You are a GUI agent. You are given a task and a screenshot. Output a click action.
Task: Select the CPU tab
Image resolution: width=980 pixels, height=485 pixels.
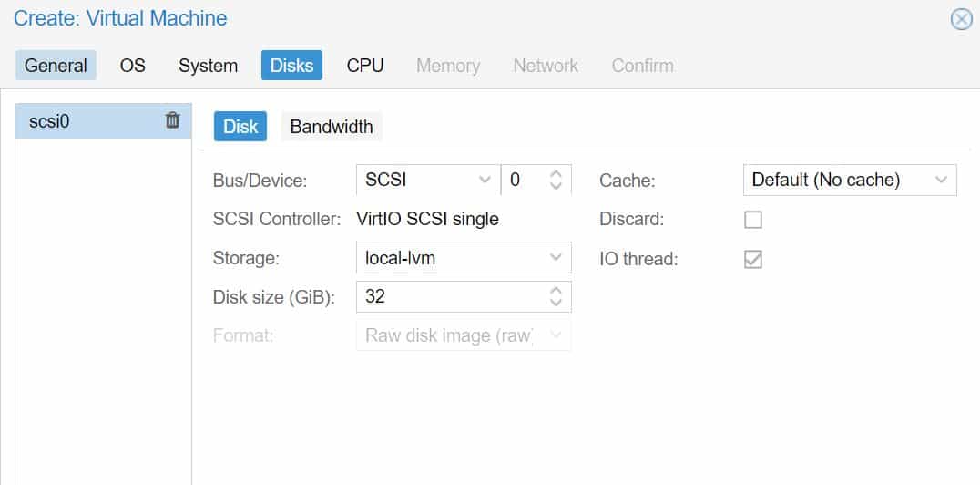(x=365, y=65)
